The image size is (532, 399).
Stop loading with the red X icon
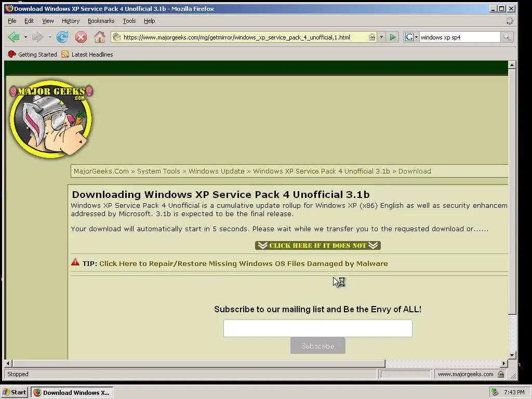click(x=81, y=37)
